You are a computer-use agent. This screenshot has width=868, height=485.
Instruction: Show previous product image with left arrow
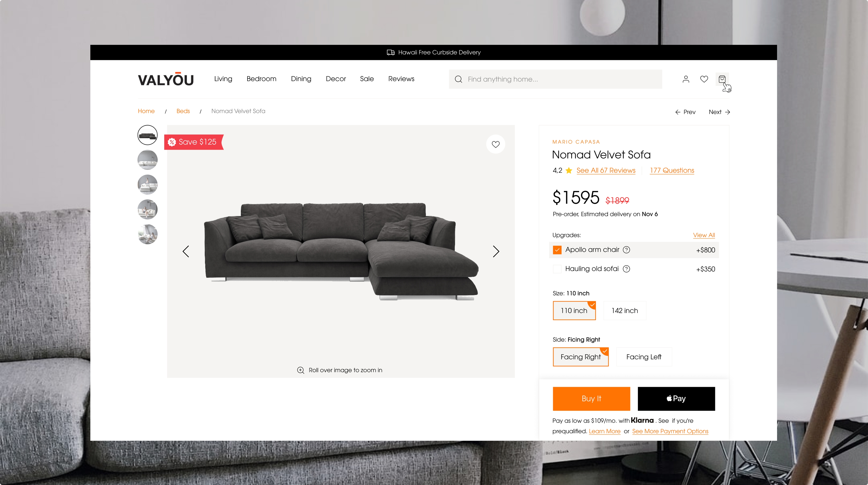[x=186, y=251]
